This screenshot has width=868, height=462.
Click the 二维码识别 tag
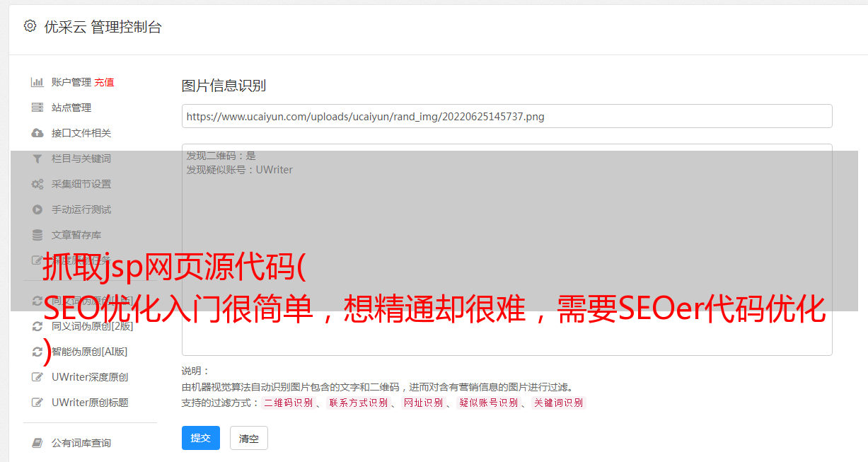point(289,403)
